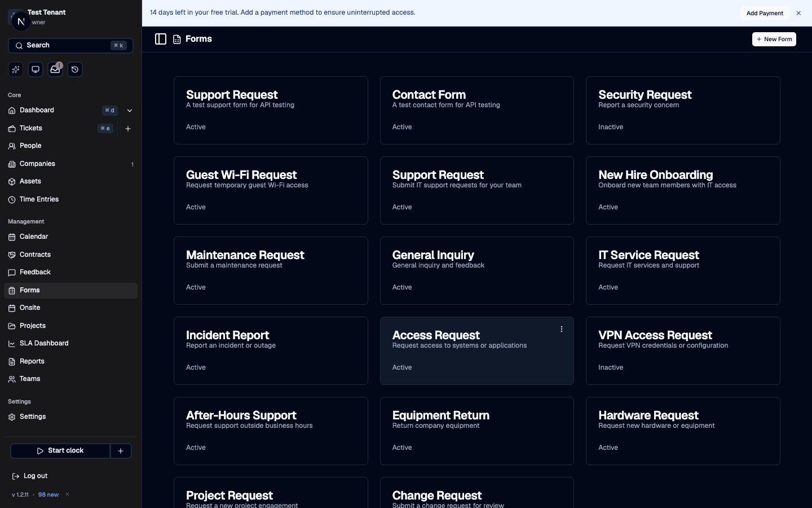
Task: Expand the Dashboard chevron
Action: click(130, 111)
